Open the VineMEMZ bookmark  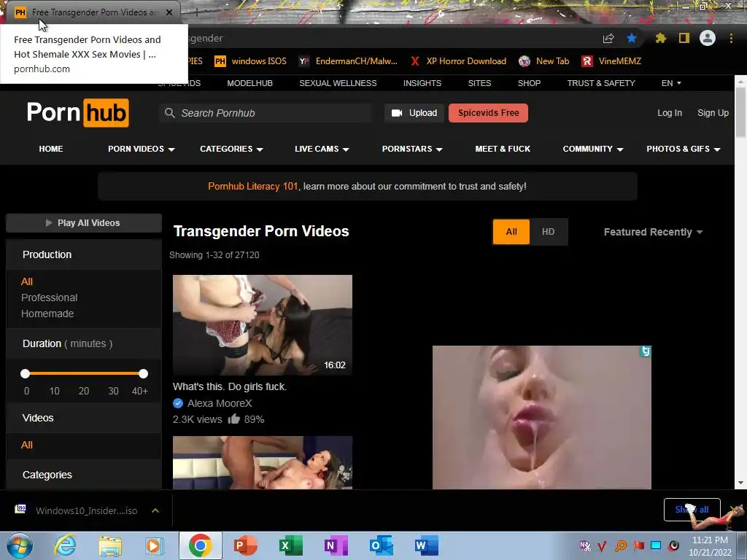pos(612,61)
